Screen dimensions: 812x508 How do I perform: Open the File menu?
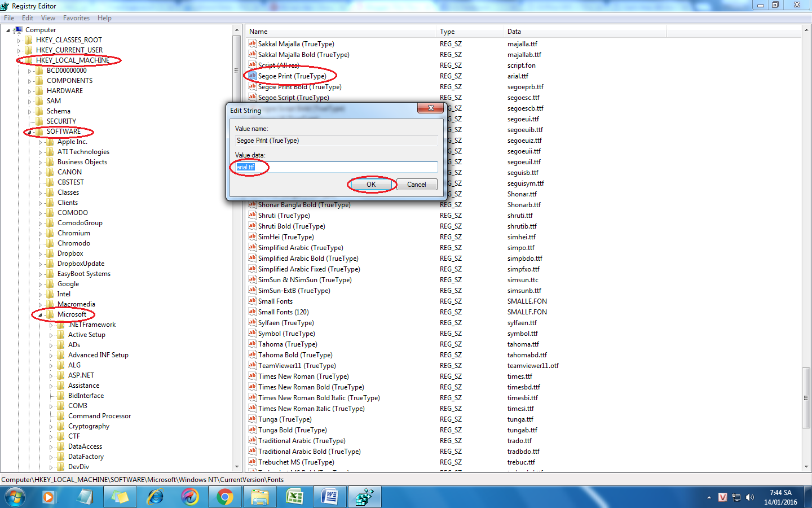click(x=9, y=18)
